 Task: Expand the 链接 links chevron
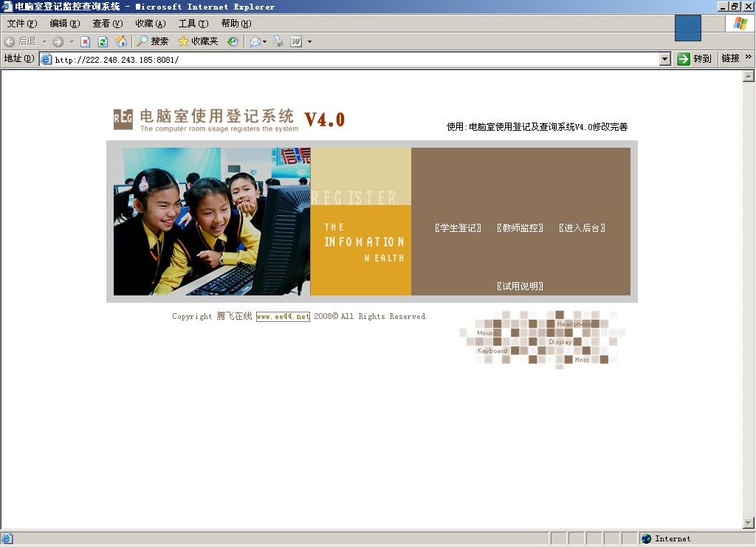pyautogui.click(x=747, y=58)
